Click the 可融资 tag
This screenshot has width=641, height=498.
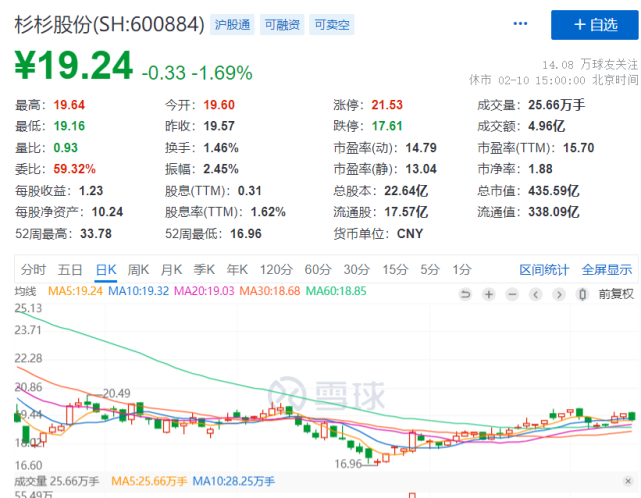point(282,23)
